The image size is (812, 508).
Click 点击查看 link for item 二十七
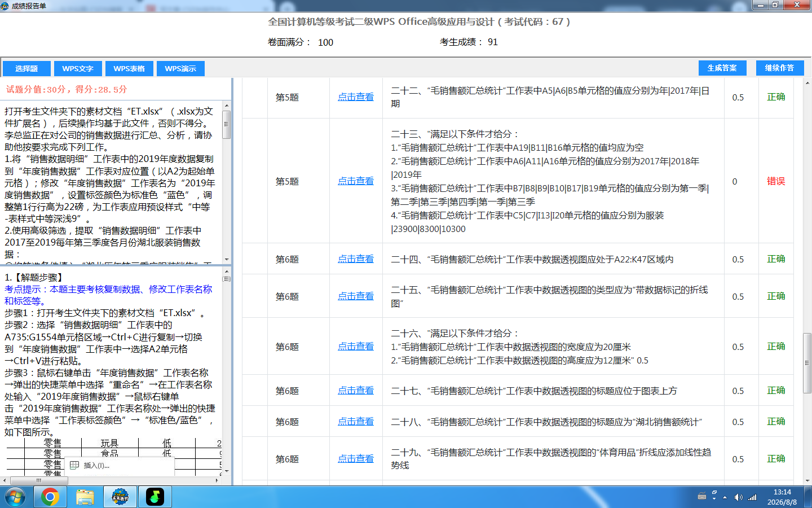tap(355, 391)
